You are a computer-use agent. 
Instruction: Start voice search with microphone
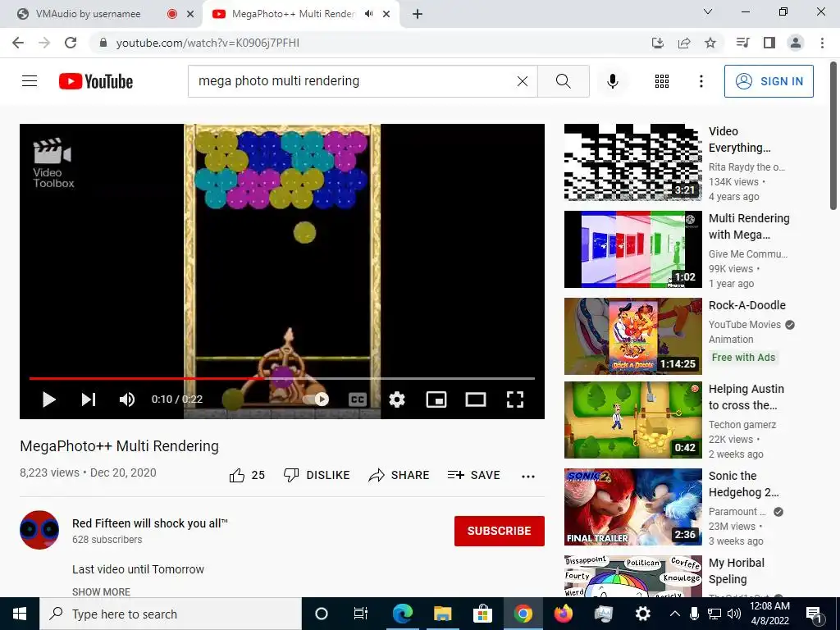(612, 81)
